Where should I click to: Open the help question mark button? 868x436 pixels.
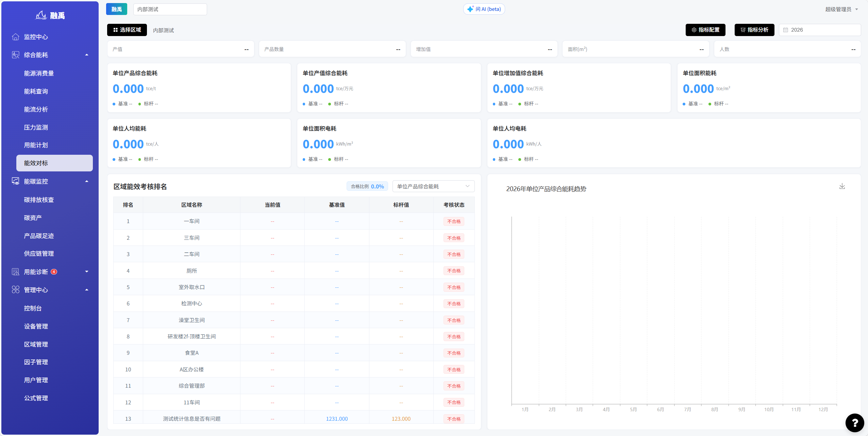point(854,422)
